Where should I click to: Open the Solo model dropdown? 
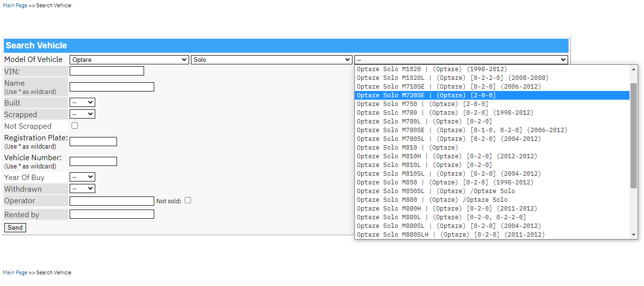(x=272, y=60)
